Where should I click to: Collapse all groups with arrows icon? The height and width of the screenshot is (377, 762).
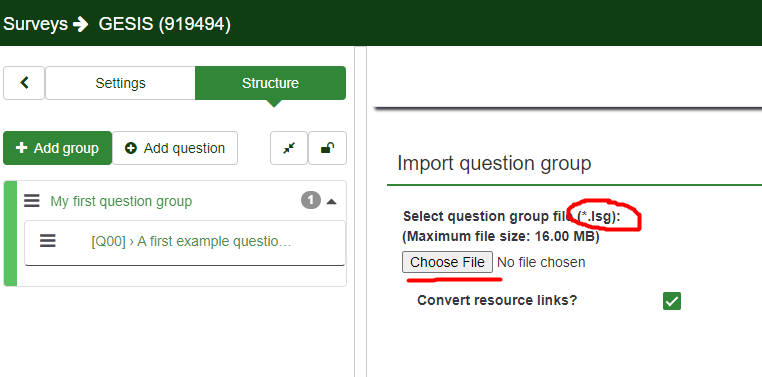[x=289, y=148]
